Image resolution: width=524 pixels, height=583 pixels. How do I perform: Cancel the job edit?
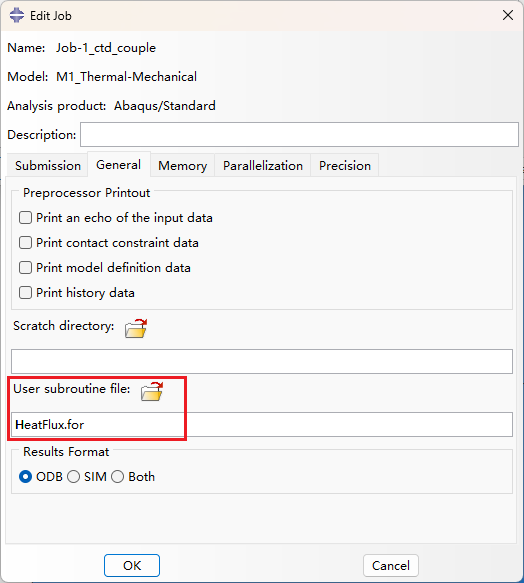coord(390,565)
